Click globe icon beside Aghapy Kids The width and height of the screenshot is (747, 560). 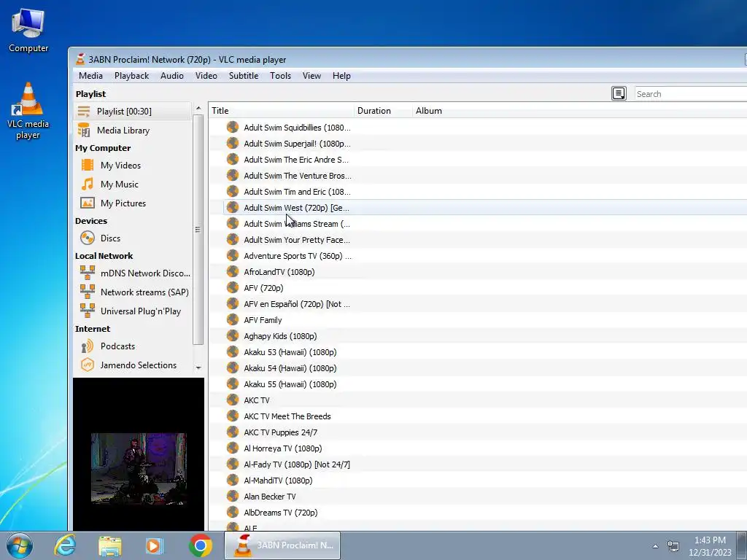click(x=233, y=335)
